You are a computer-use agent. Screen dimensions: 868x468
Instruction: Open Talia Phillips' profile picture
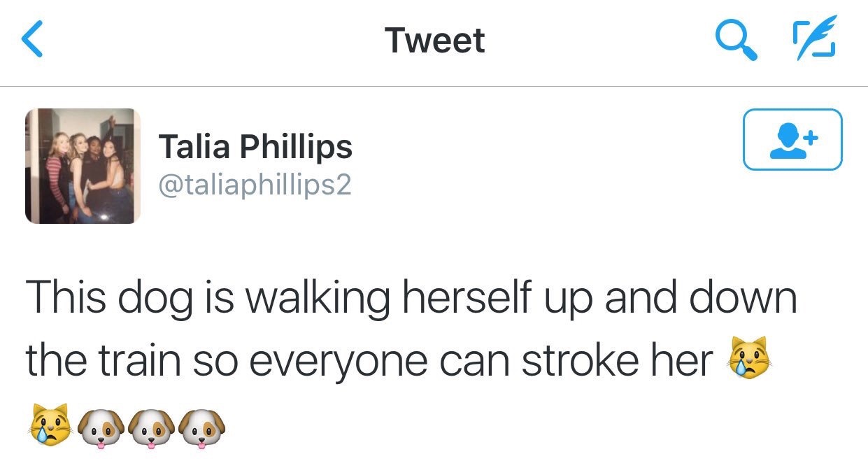click(x=83, y=166)
